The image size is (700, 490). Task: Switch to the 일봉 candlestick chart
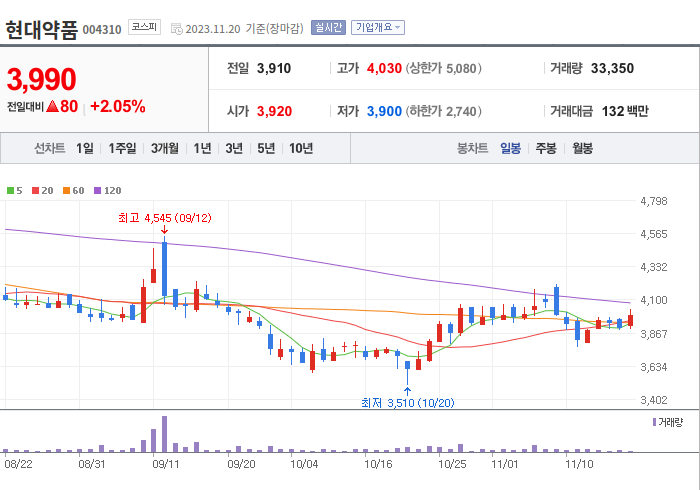[x=510, y=148]
